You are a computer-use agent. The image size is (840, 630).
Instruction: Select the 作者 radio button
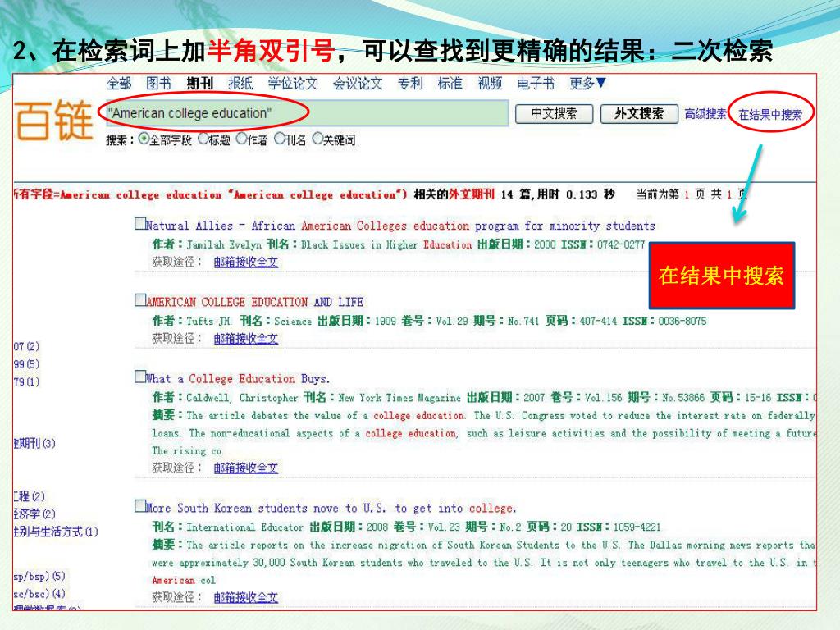[x=242, y=139]
